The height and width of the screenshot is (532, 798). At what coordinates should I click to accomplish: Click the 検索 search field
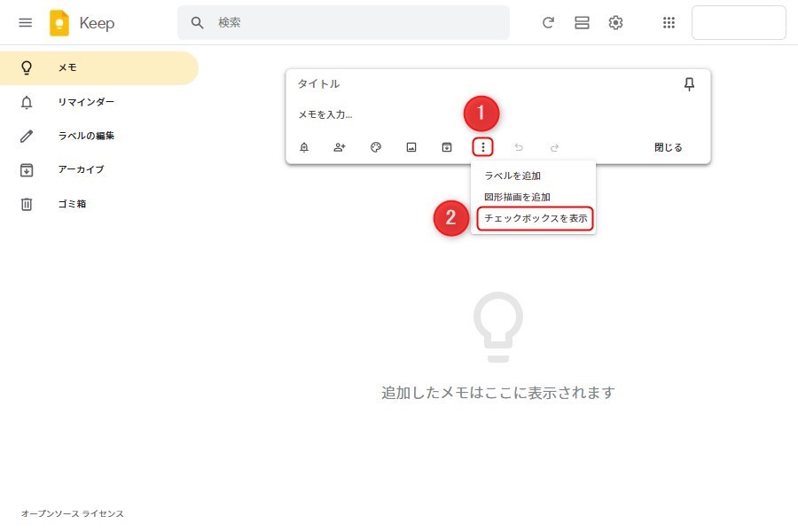[355, 23]
